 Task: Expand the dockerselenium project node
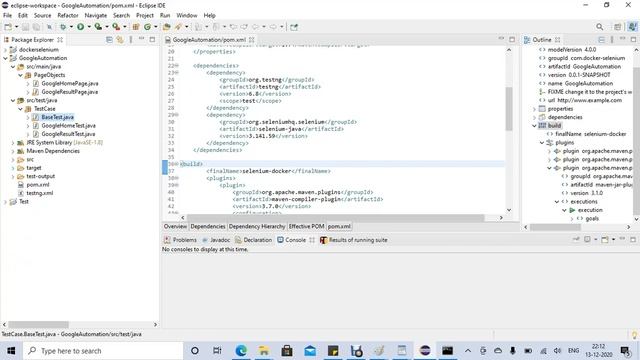[5, 49]
